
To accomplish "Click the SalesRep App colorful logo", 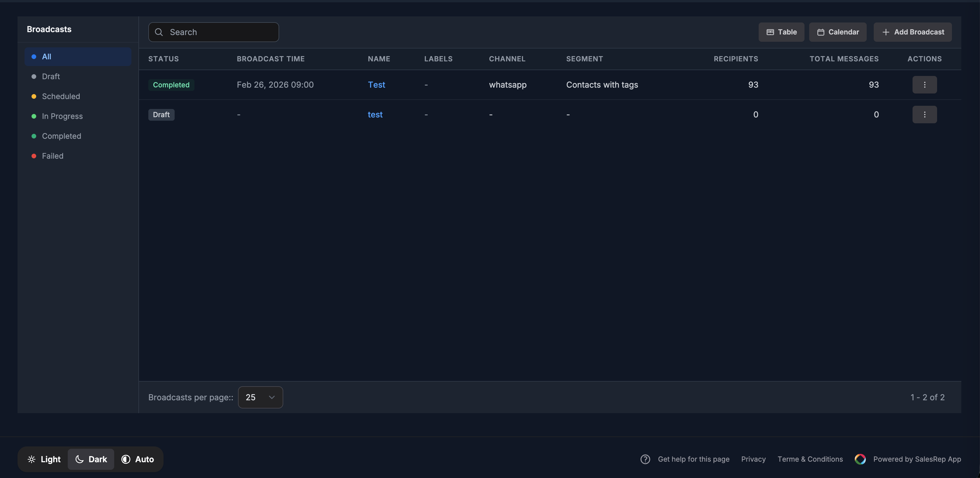I will 860,459.
